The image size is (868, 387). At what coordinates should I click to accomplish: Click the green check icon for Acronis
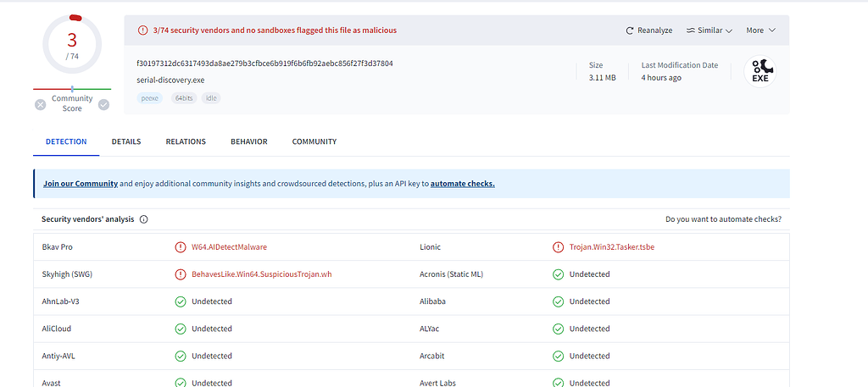[x=558, y=274]
